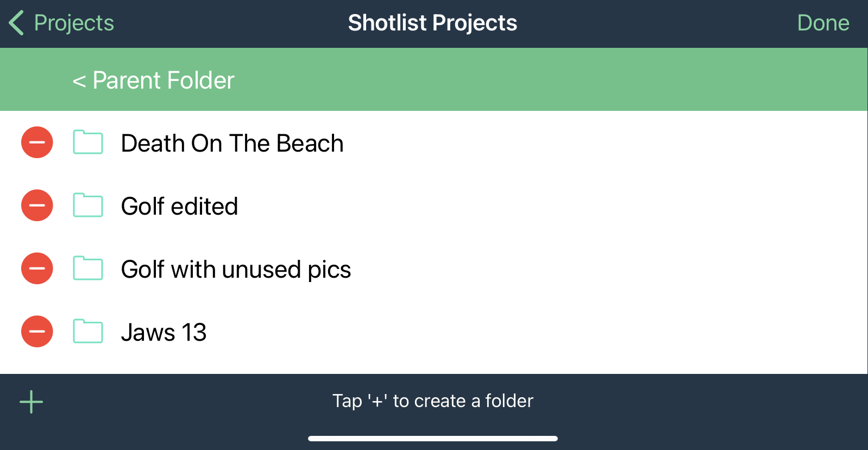Viewport: 868px width, 450px height.
Task: Select Golf with unused pics folder
Action: point(236,270)
